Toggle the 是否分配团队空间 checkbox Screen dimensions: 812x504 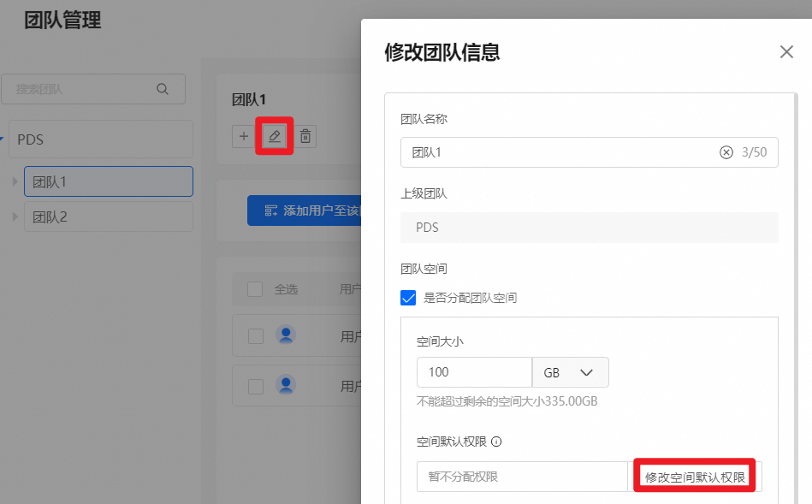coord(408,298)
